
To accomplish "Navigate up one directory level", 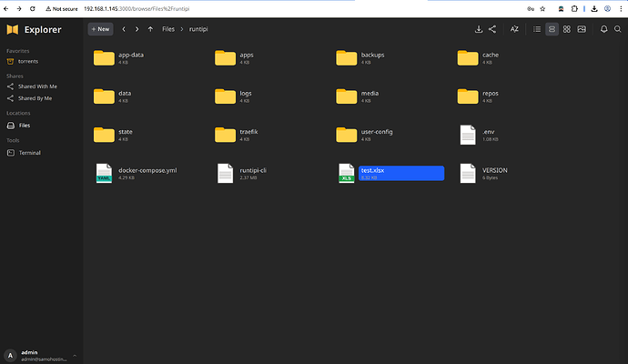I will pos(149,29).
